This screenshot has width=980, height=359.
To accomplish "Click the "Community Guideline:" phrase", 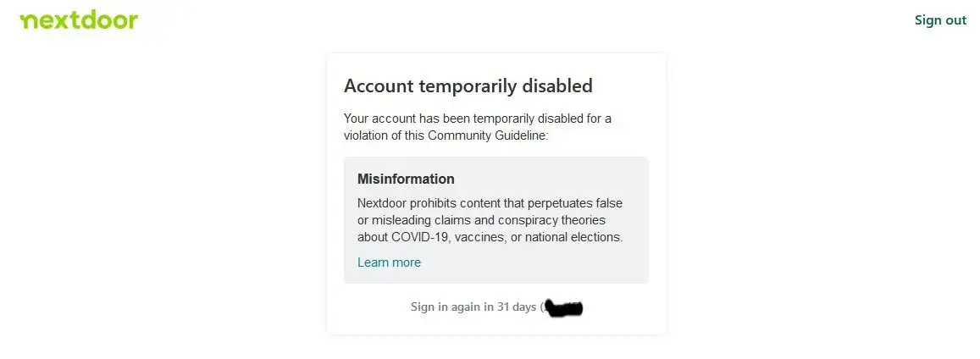I will pyautogui.click(x=488, y=135).
